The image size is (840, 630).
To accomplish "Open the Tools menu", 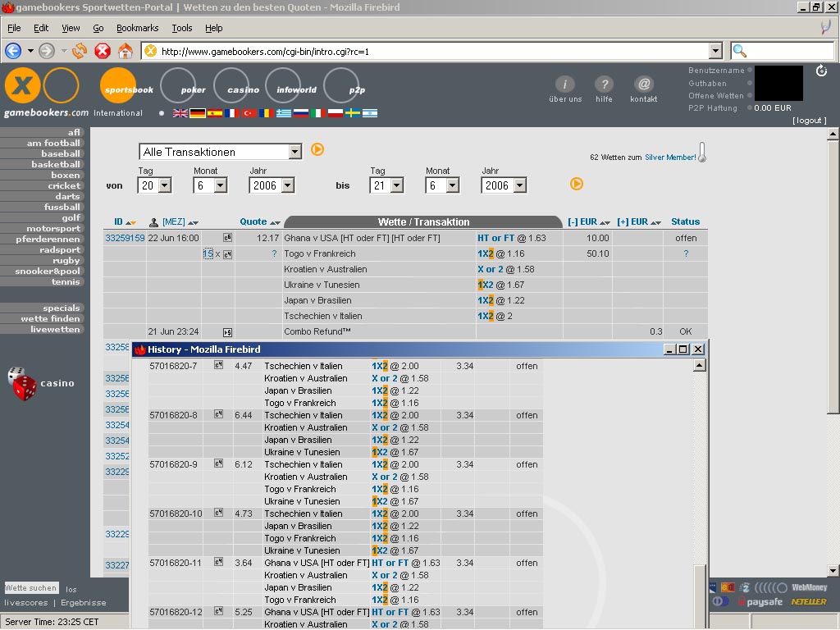I will coord(181,28).
